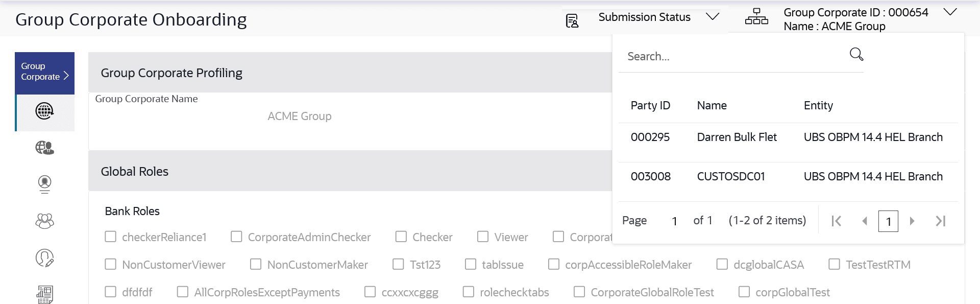This screenshot has width=980, height=304.
Task: Check the NonCustomerMaker role
Action: point(256,264)
